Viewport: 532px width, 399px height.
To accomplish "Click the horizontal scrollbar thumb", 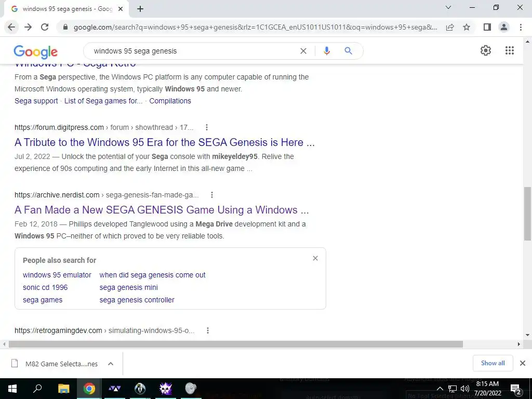I will point(236,344).
